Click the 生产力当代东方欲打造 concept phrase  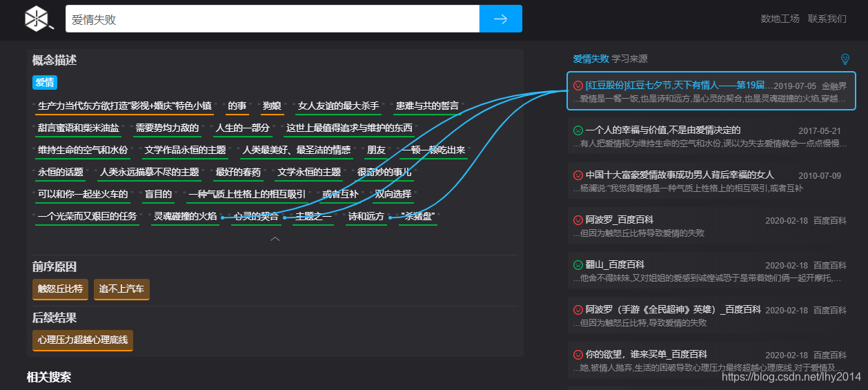[124, 106]
